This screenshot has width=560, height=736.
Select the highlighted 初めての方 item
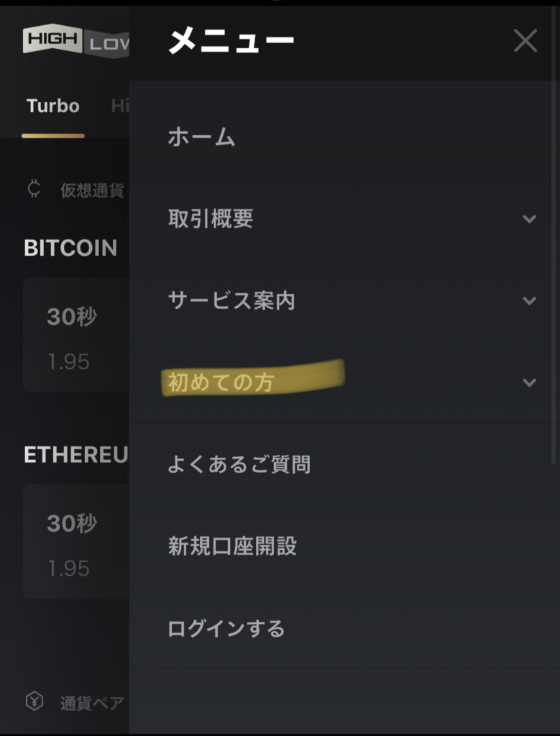[x=221, y=382]
